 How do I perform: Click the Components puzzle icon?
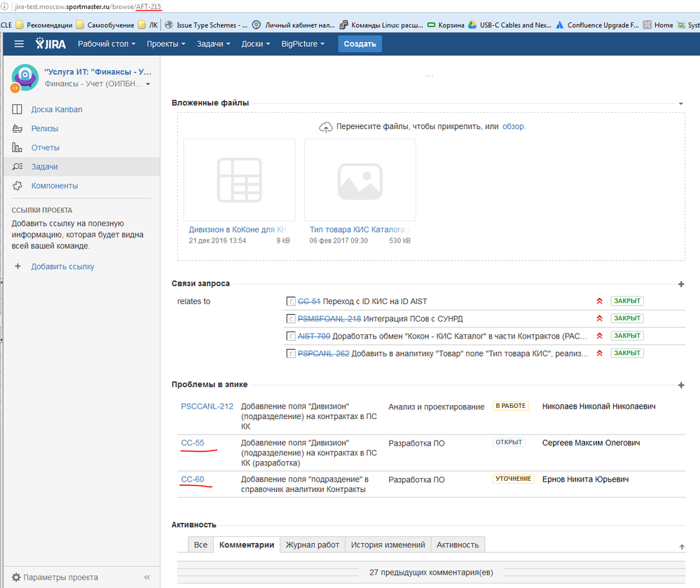[x=17, y=186]
